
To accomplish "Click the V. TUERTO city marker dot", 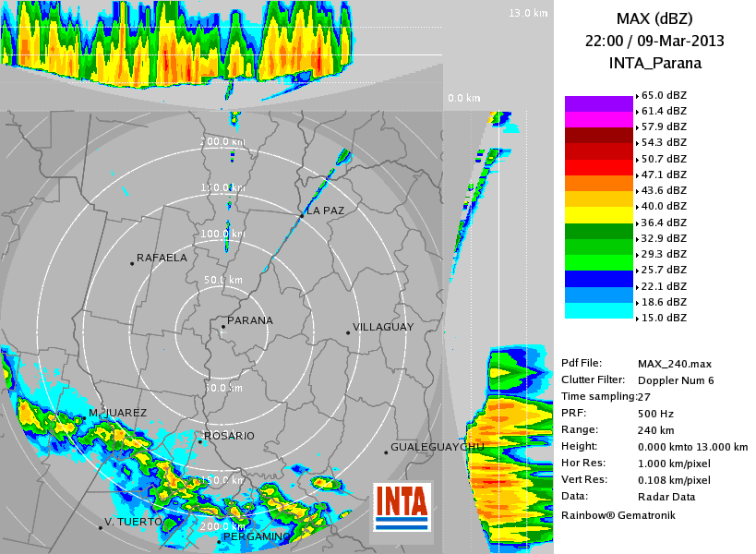I will click(x=100, y=527).
